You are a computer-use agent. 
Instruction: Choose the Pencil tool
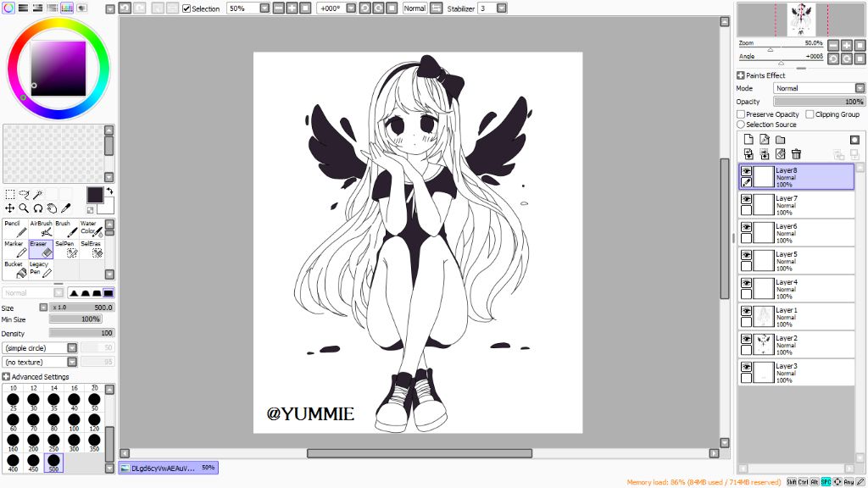[x=15, y=229]
